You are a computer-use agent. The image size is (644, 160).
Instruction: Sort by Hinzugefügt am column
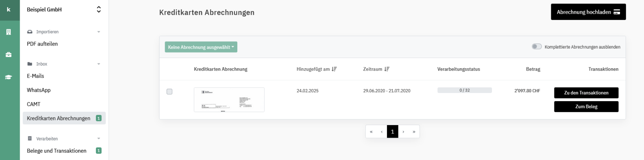317,69
